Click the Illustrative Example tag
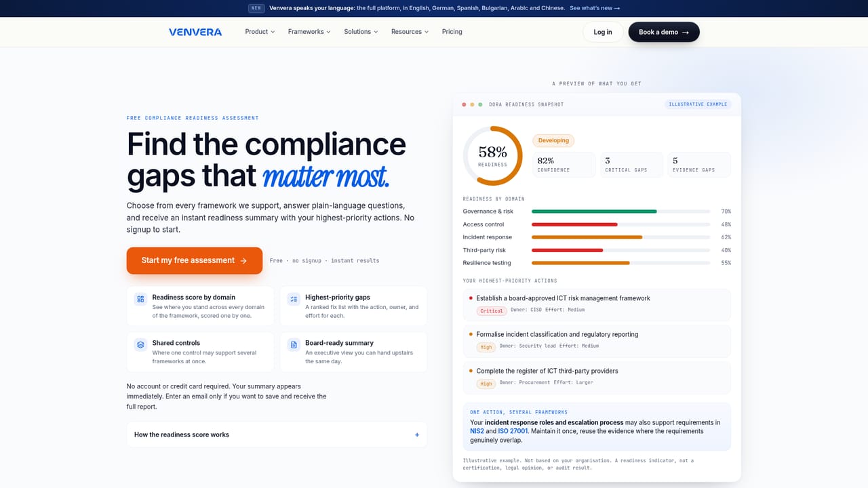868x488 pixels. (698, 104)
